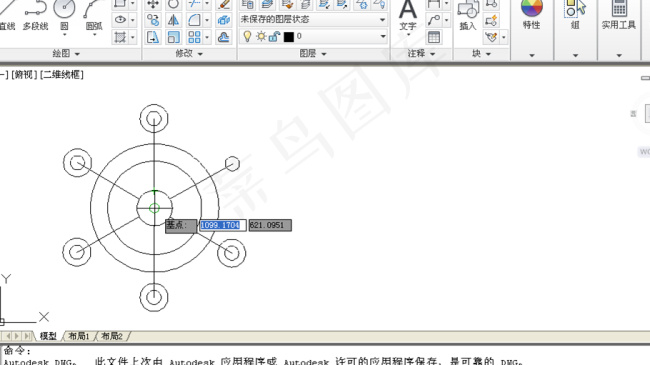Screen dimensions: 650x365
Task: Switch to the 模型 (Model) tab
Action: [x=48, y=336]
